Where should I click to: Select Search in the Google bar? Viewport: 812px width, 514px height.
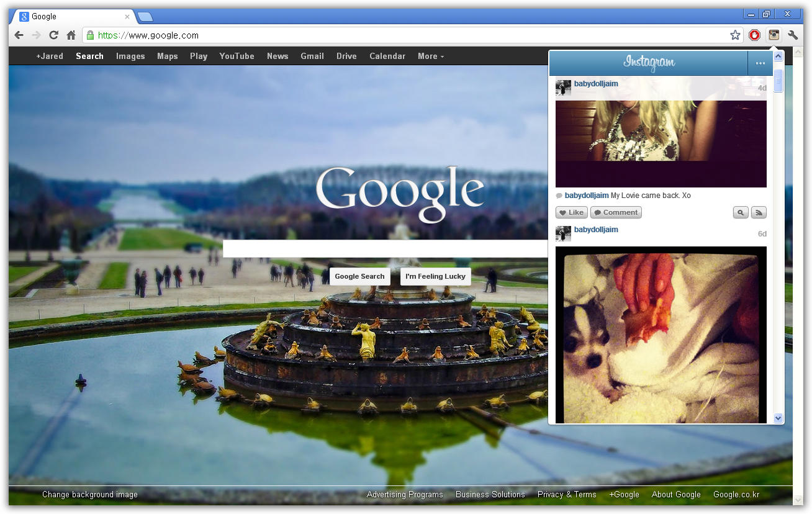[x=89, y=56]
